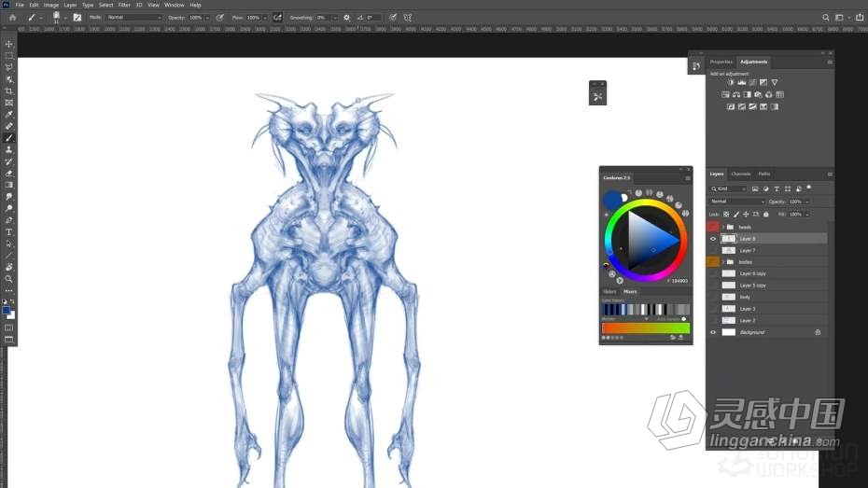Hide Layer 8 with its eye icon

click(713, 239)
